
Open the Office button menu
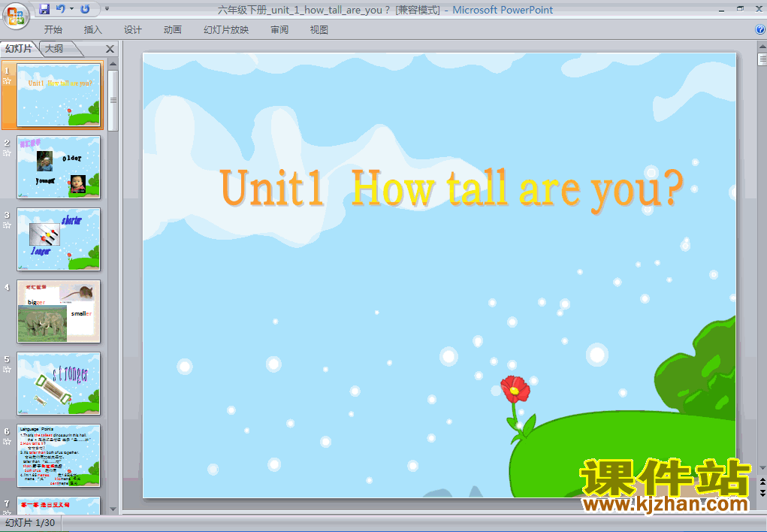click(16, 16)
